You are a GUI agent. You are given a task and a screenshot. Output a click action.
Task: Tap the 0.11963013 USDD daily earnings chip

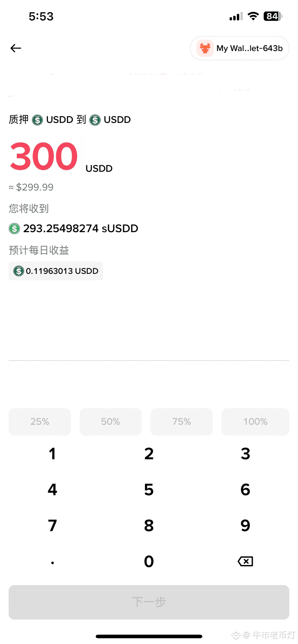(56, 271)
